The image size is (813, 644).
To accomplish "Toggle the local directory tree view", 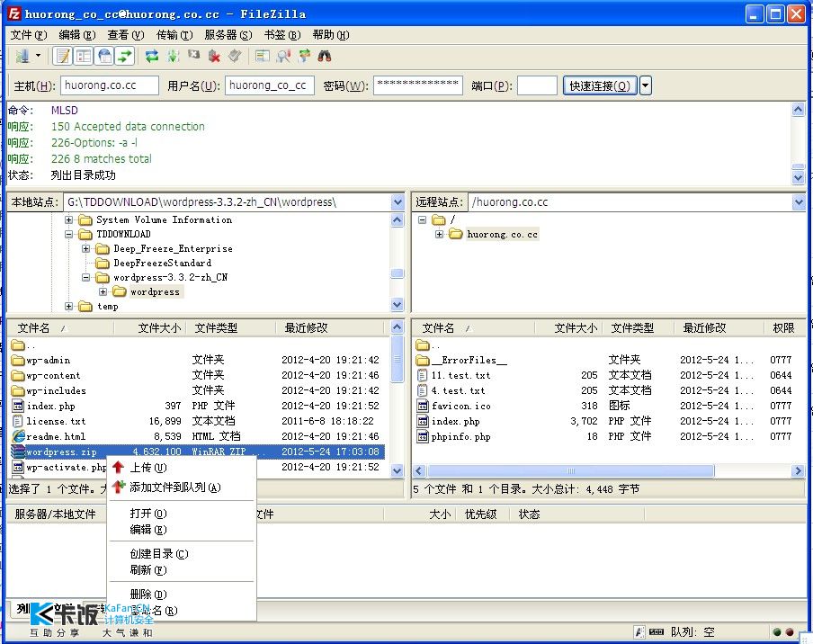I will click(x=84, y=56).
